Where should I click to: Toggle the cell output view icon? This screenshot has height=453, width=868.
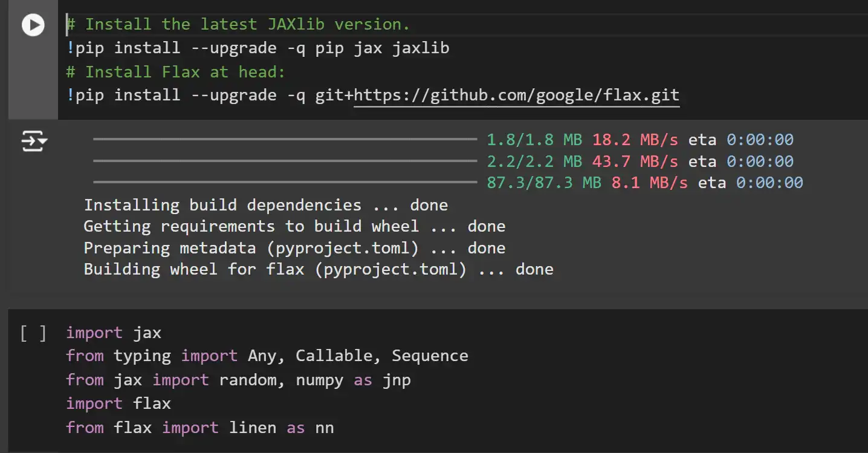pyautogui.click(x=34, y=141)
